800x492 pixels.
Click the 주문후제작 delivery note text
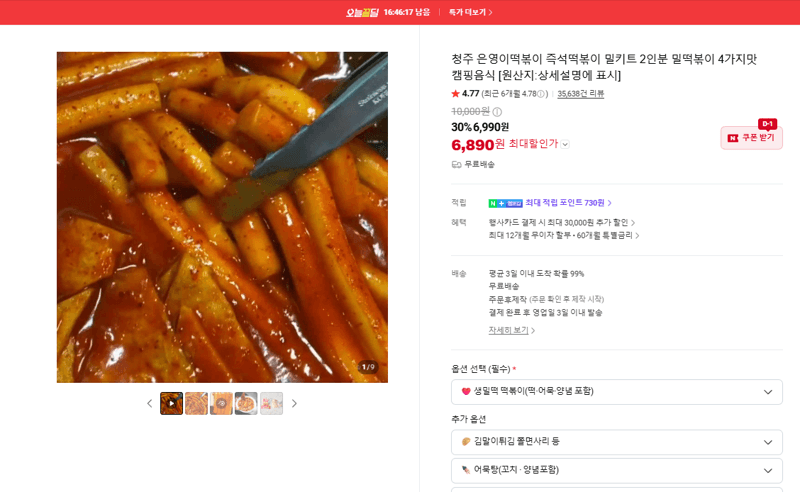click(546, 299)
